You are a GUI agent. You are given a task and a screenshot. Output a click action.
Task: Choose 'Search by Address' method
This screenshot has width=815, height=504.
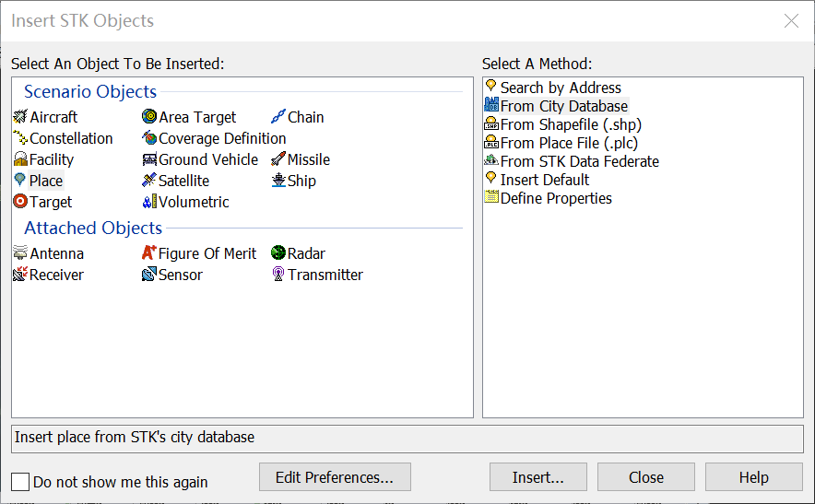click(x=560, y=88)
